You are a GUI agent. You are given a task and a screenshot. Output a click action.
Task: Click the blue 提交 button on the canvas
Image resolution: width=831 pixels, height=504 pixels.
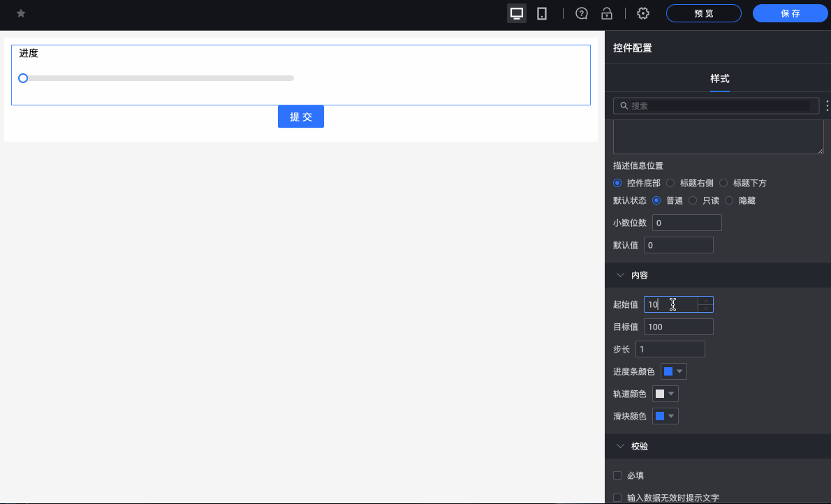[300, 117]
